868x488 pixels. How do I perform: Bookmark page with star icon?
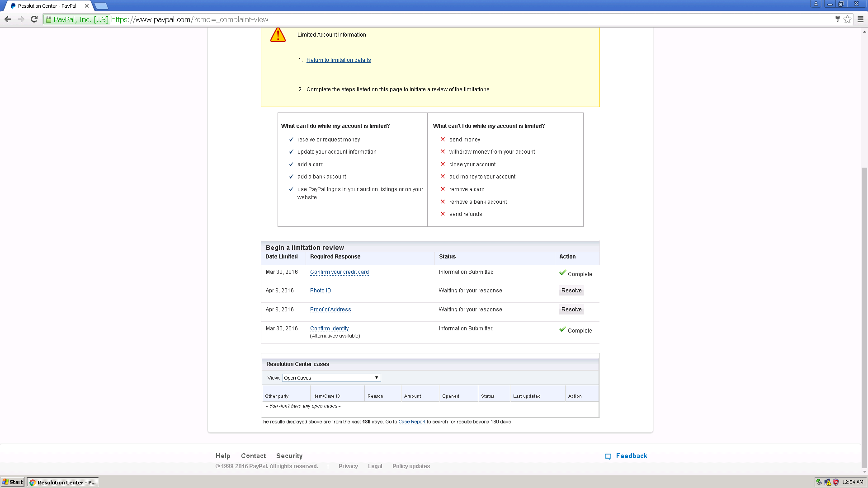[847, 19]
